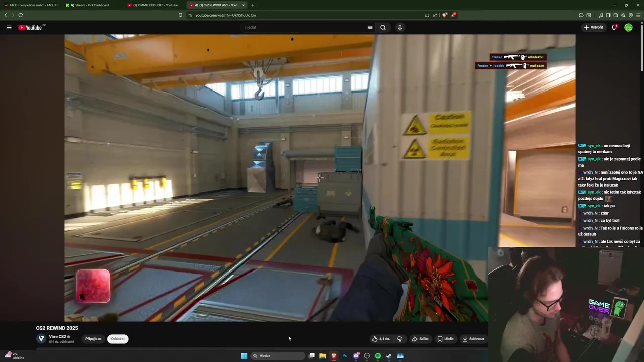Bookmark this page using the bookmark icon
This screenshot has height=362, width=644.
pyautogui.click(x=180, y=15)
